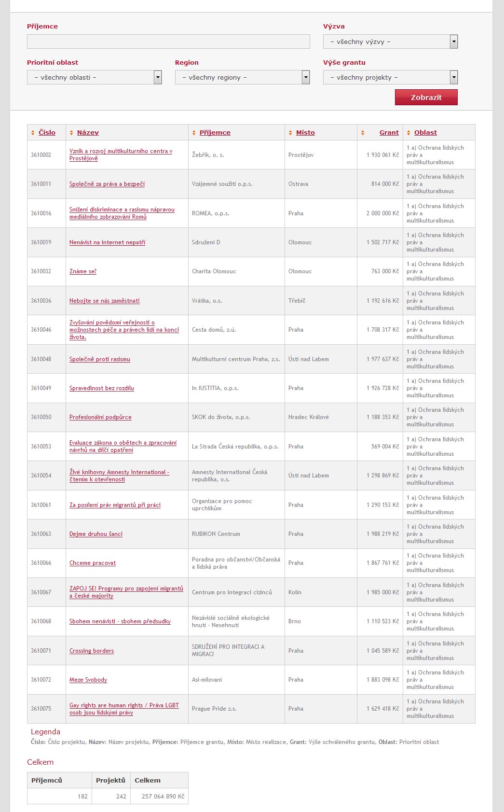The image size is (504, 812).
Task: Click the sort arrows beside Místo header
Action: tap(290, 133)
